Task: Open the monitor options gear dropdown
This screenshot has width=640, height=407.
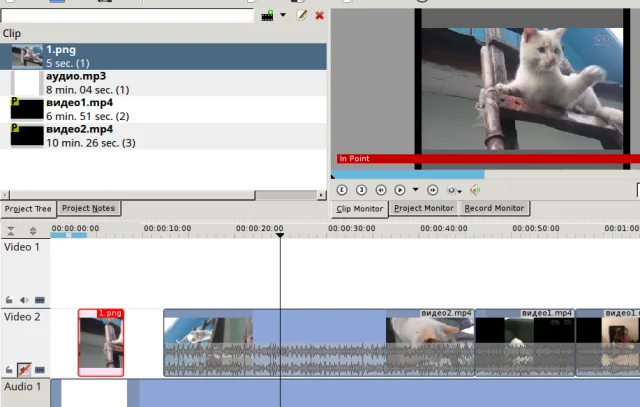Action: (454, 190)
